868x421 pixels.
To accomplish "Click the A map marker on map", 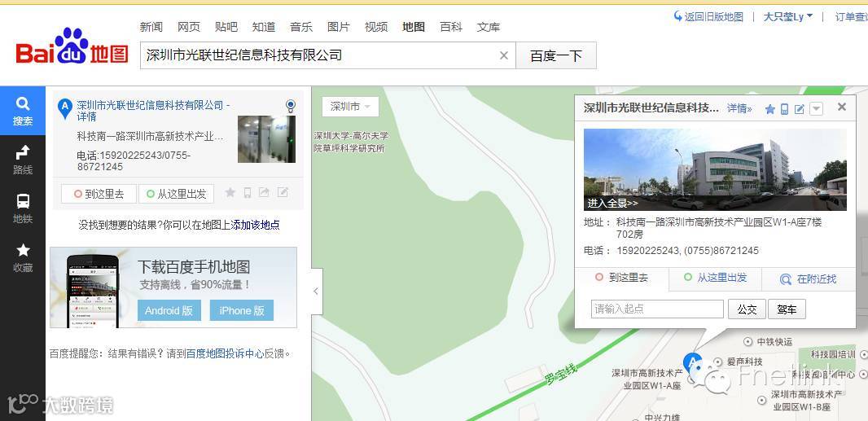I will pyautogui.click(x=692, y=363).
